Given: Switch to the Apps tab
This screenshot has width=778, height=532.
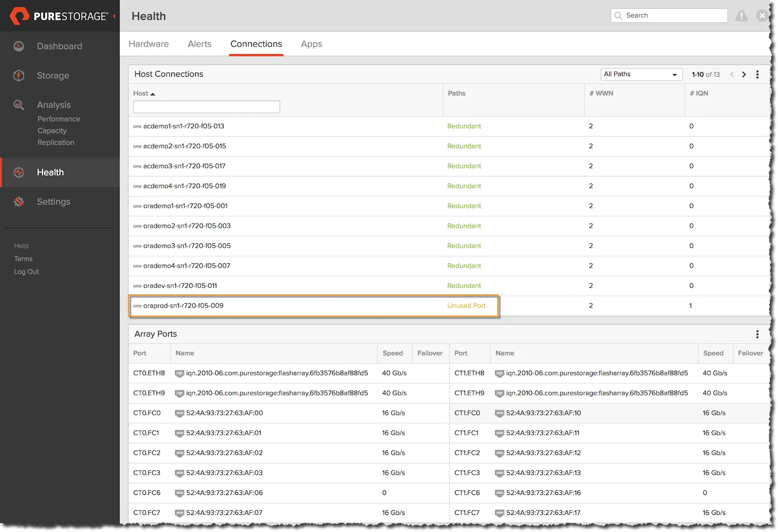Looking at the screenshot, I should (x=311, y=44).
